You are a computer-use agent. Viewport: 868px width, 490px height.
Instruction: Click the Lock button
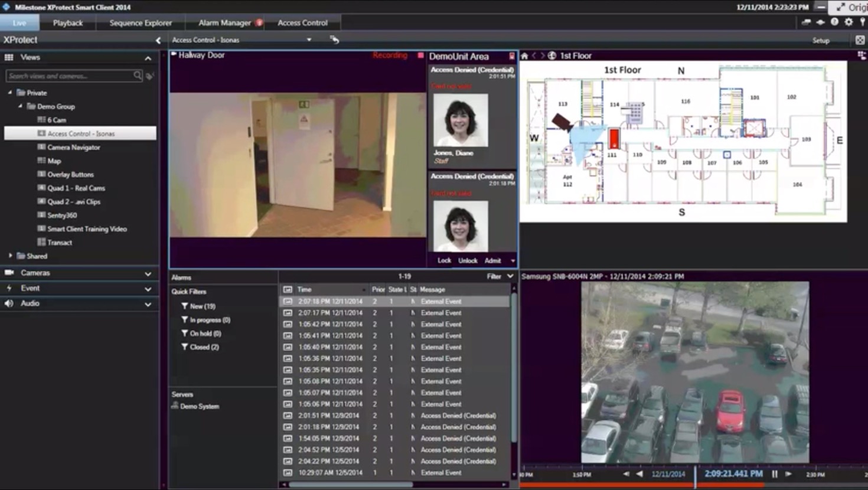pyautogui.click(x=445, y=260)
